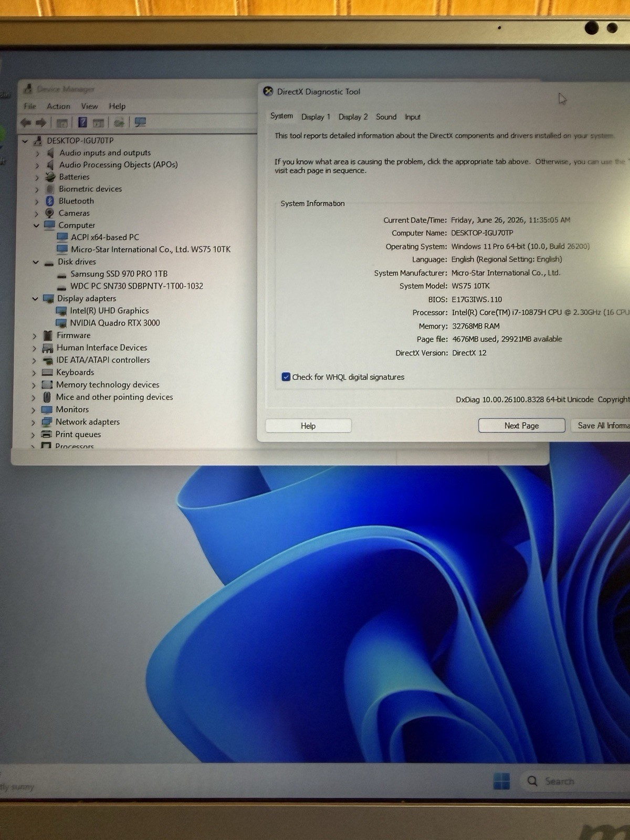Click the Language value 'English (Regional Setting: English)'

pos(506,259)
